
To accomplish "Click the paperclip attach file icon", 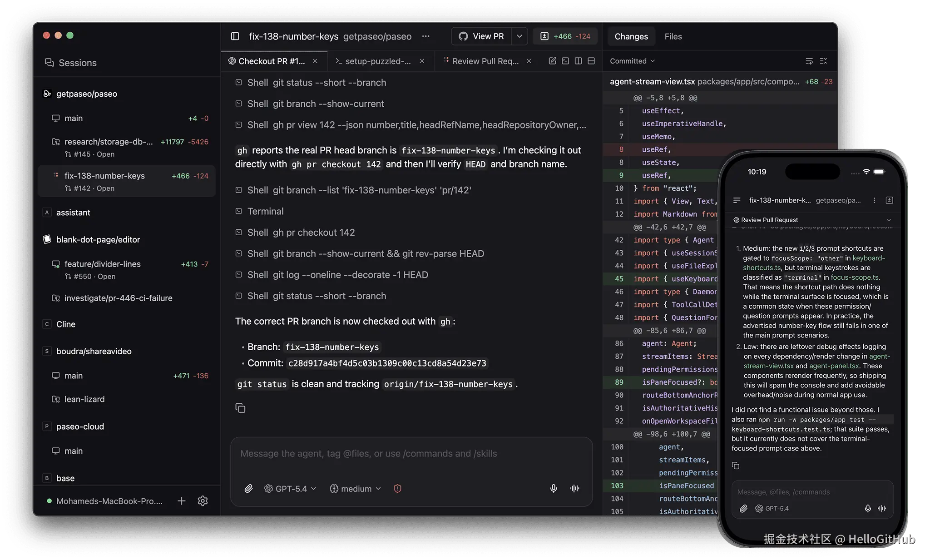I will [x=248, y=489].
